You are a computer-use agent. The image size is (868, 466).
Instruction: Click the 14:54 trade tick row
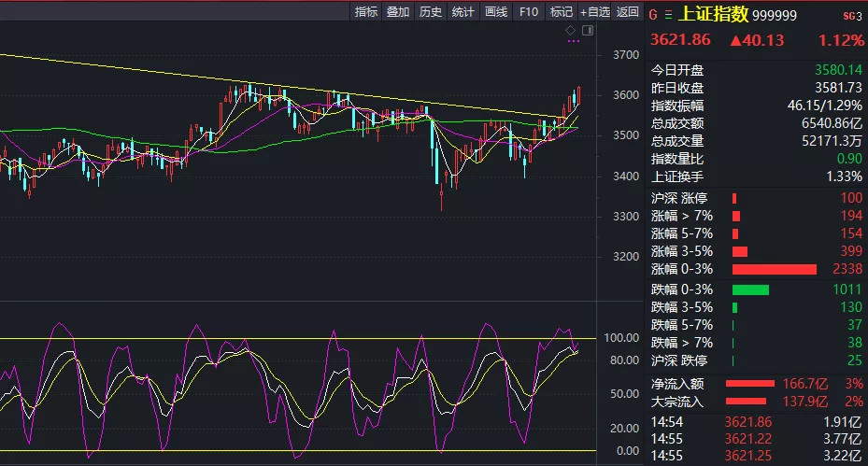(x=756, y=422)
